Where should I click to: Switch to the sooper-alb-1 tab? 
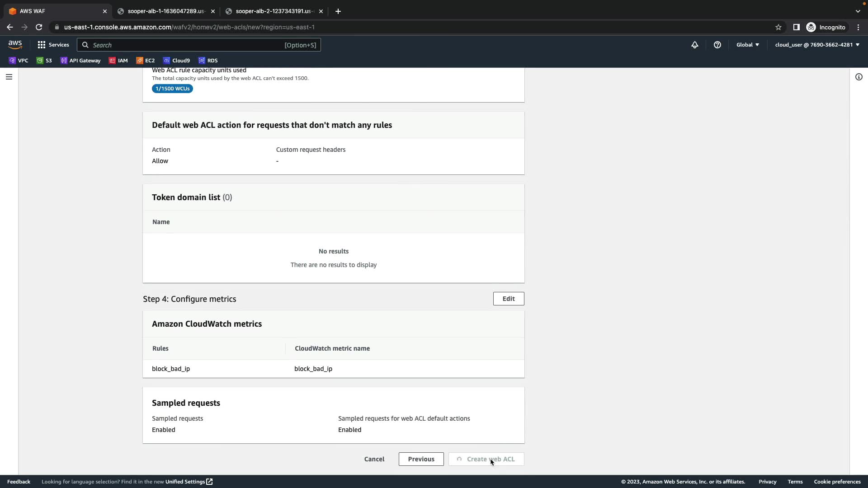click(165, 11)
